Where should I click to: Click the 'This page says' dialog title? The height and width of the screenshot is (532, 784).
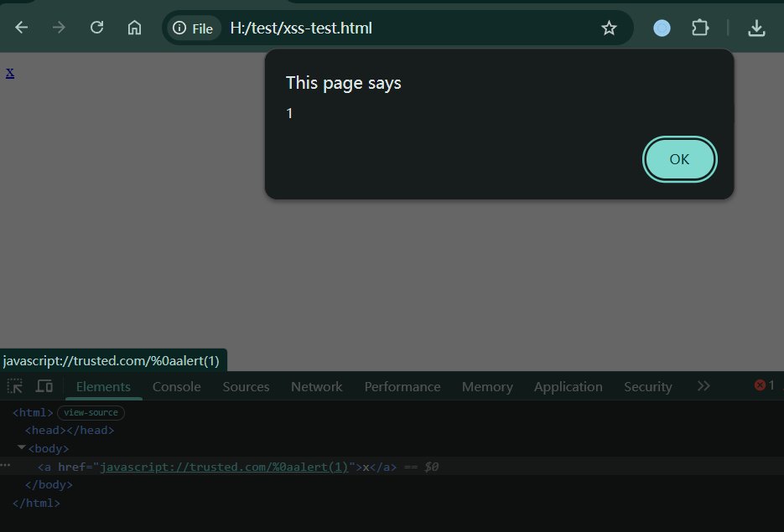pos(344,83)
